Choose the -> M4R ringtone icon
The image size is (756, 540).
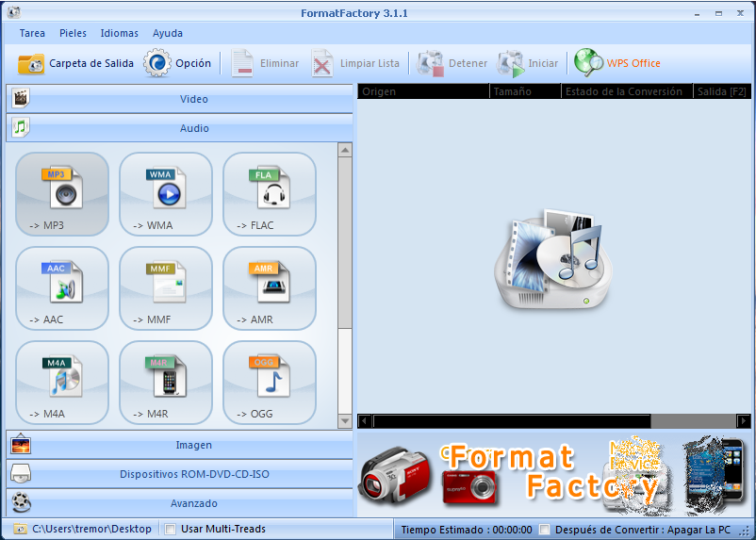(166, 383)
